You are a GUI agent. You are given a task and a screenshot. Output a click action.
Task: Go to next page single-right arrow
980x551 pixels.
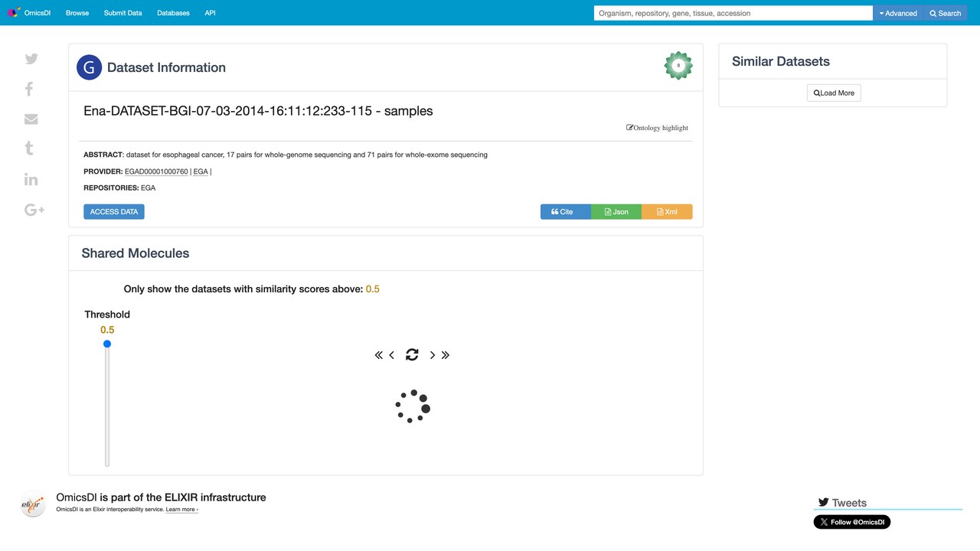433,355
